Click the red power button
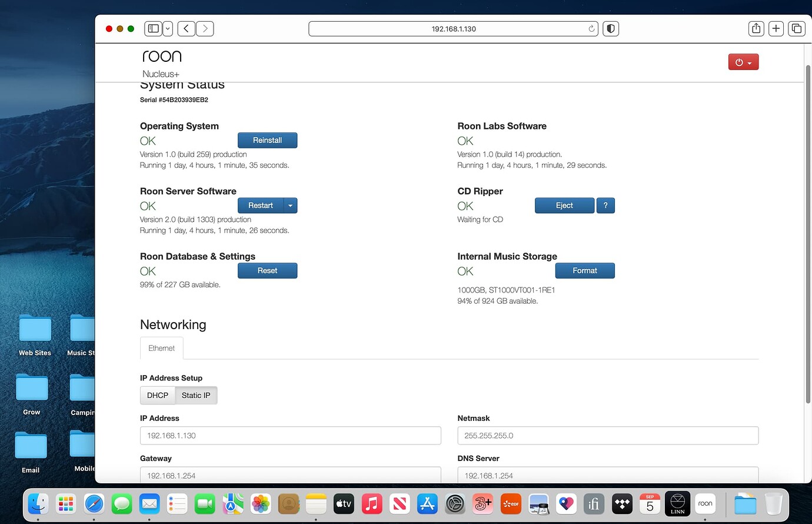The width and height of the screenshot is (812, 524). 743,62
